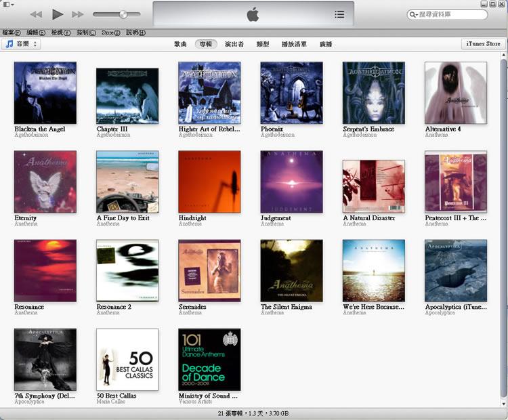The image size is (508, 420).
Task: Click the Previous track rewind button
Action: [36, 14]
